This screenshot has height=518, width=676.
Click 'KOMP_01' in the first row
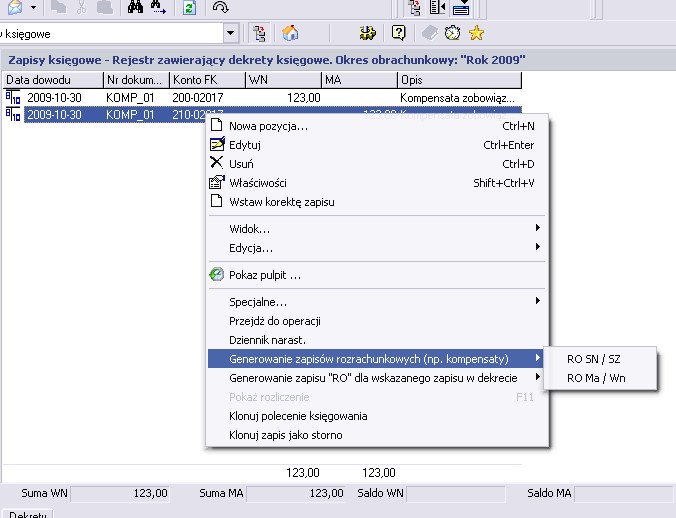coord(130,98)
